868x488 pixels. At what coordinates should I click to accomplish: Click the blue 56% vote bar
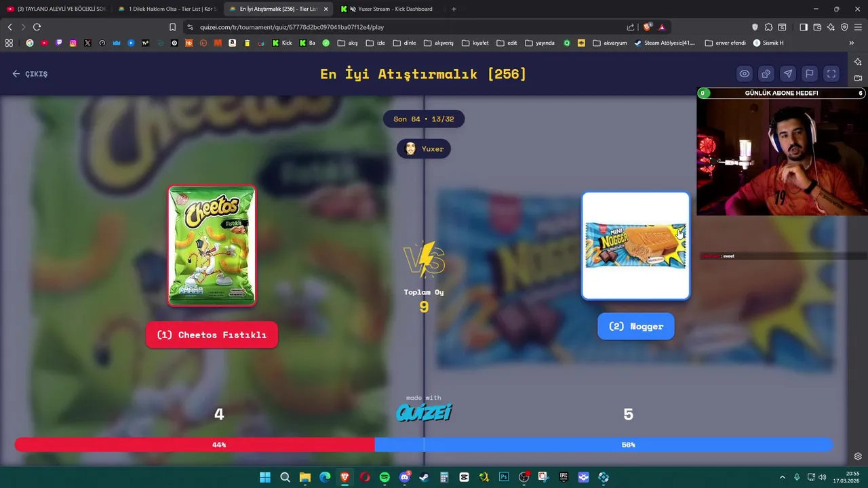point(604,445)
